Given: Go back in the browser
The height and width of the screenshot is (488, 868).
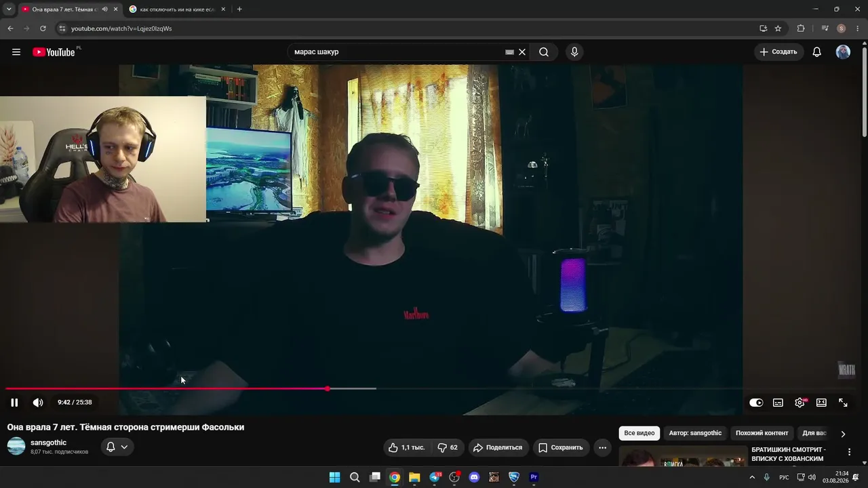Looking at the screenshot, I should click(10, 28).
